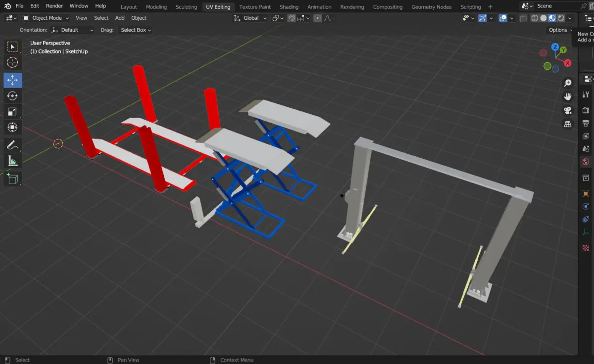Switch to the Geometry Nodes workspace tab

tap(432, 7)
